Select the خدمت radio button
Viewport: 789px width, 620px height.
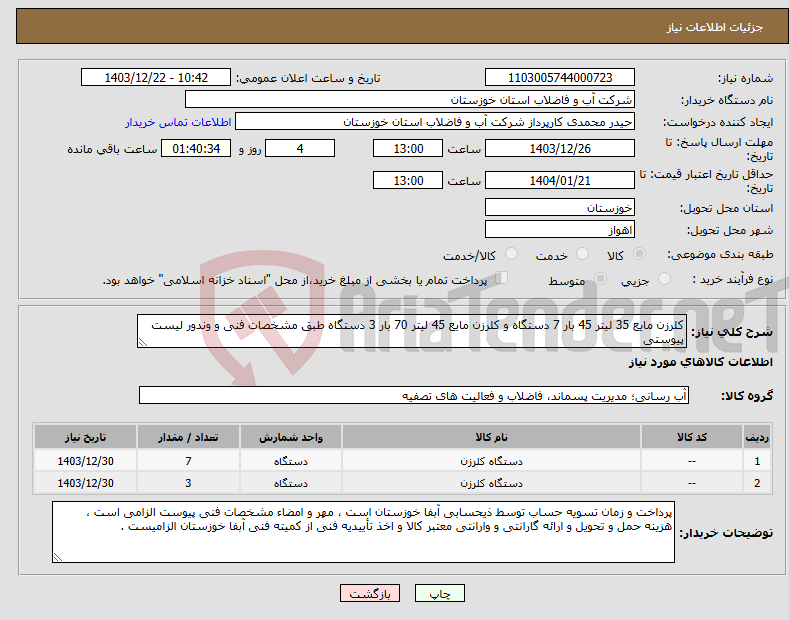(x=582, y=254)
